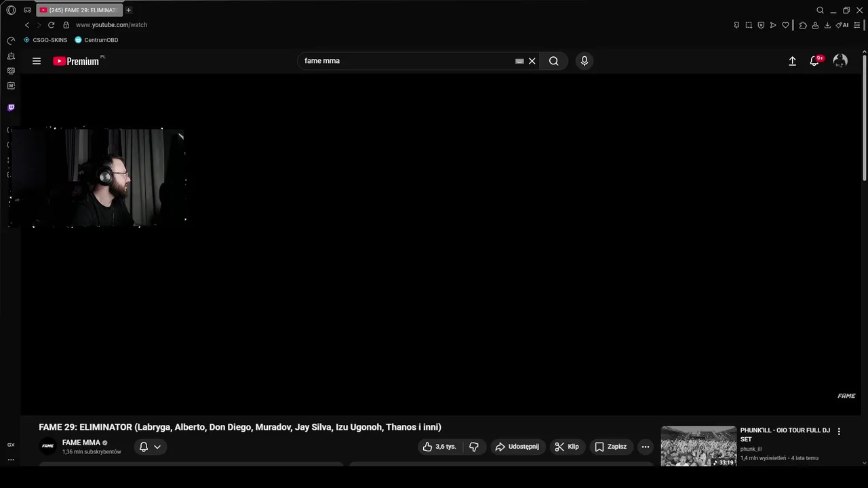868x488 pixels.
Task: Reload the YouTube page
Action: pos(51,25)
